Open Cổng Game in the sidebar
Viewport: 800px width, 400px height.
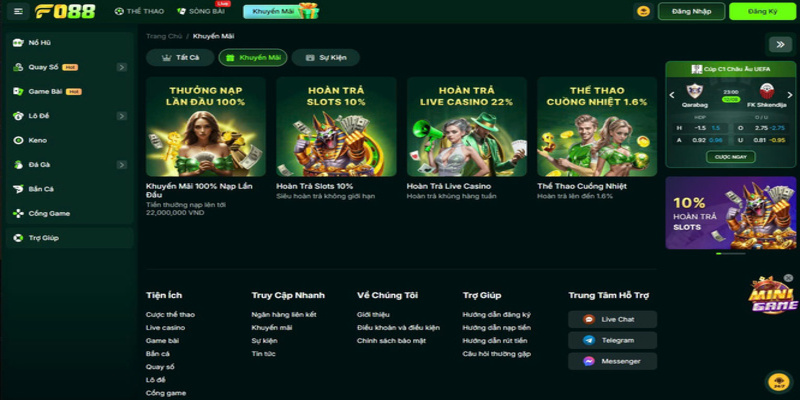pos(69,213)
